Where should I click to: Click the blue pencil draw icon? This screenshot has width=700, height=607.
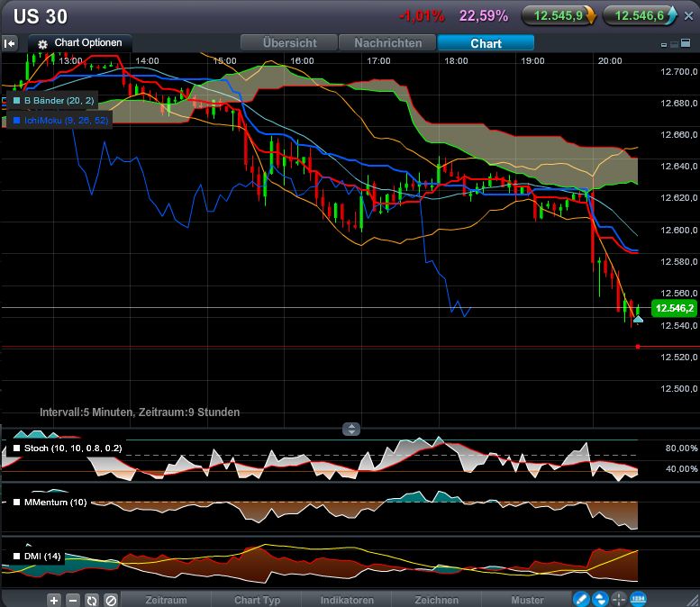[x=581, y=599]
